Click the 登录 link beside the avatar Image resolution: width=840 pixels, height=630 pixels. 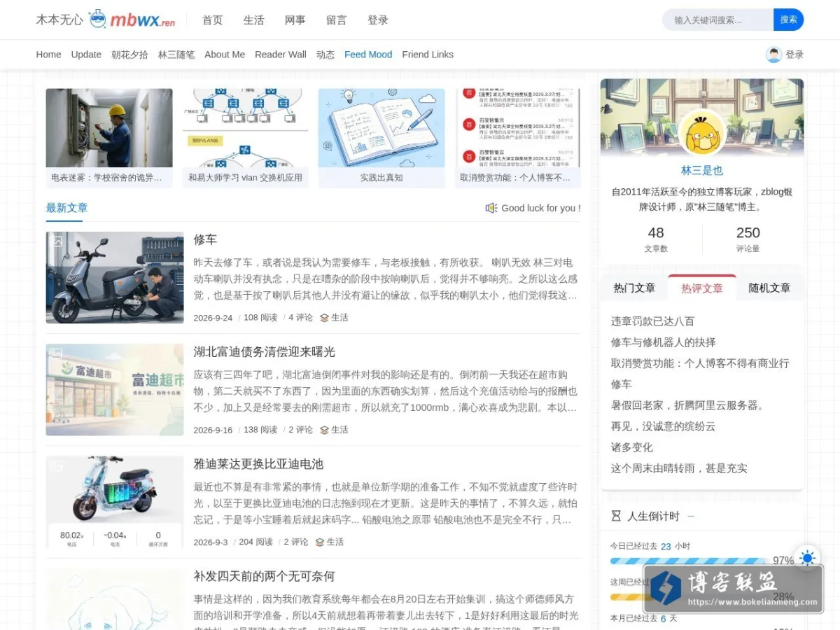pos(794,55)
